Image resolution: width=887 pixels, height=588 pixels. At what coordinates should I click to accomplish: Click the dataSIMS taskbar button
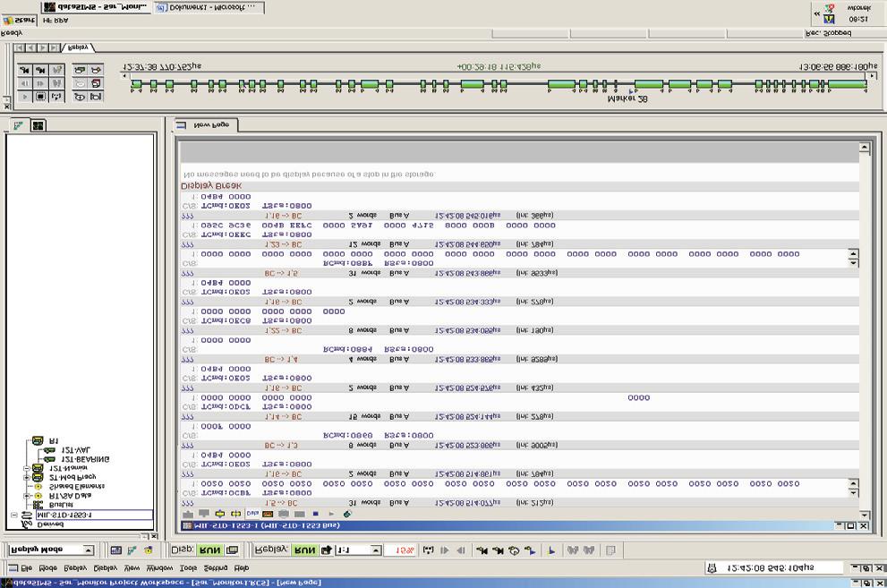coord(96,7)
